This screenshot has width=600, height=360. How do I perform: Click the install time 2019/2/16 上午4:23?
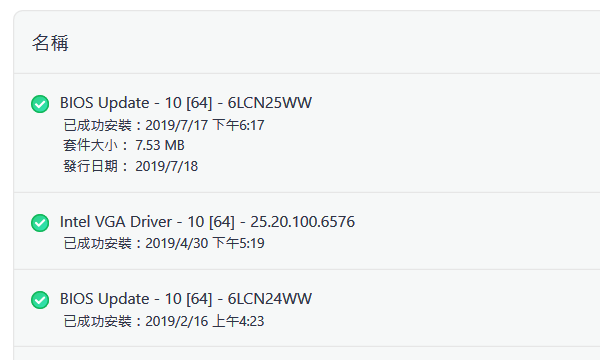coord(205,321)
